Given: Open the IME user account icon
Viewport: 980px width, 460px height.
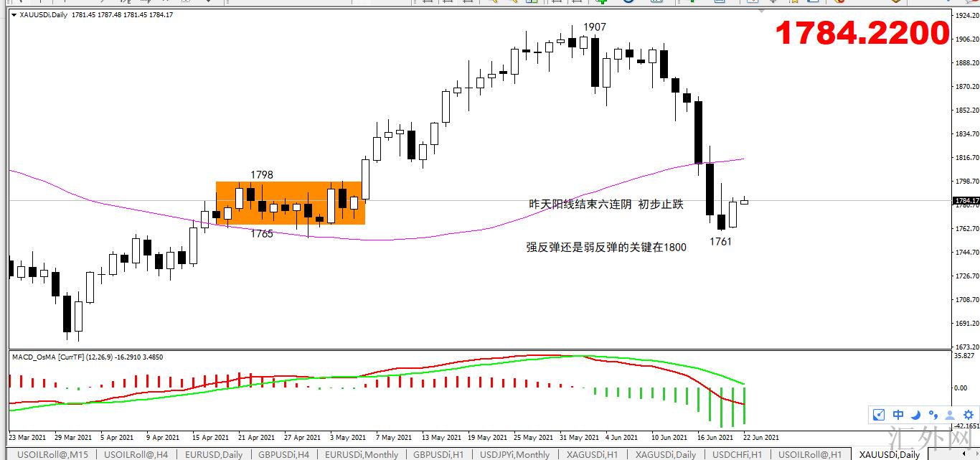Looking at the screenshot, I should click(950, 415).
